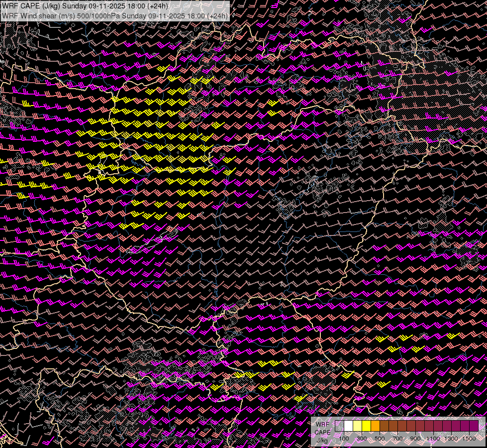The height and width of the screenshot is (448, 487).
Task: Click the white swatch in the CAPE legend
Action: [349, 426]
